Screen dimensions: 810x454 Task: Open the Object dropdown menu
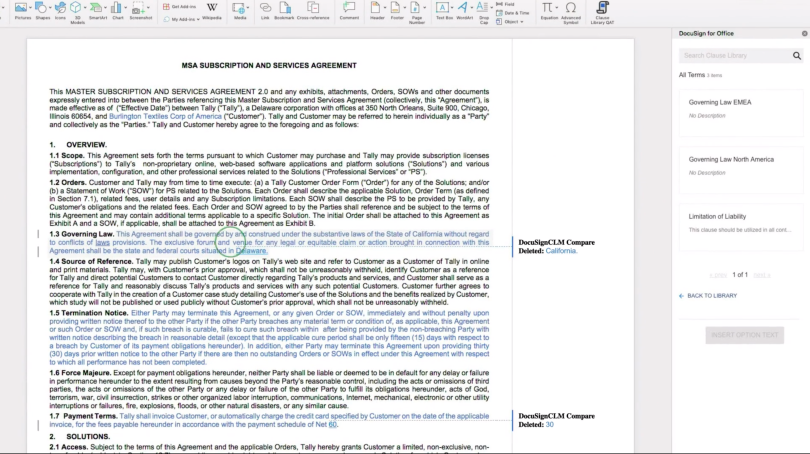pos(524,21)
